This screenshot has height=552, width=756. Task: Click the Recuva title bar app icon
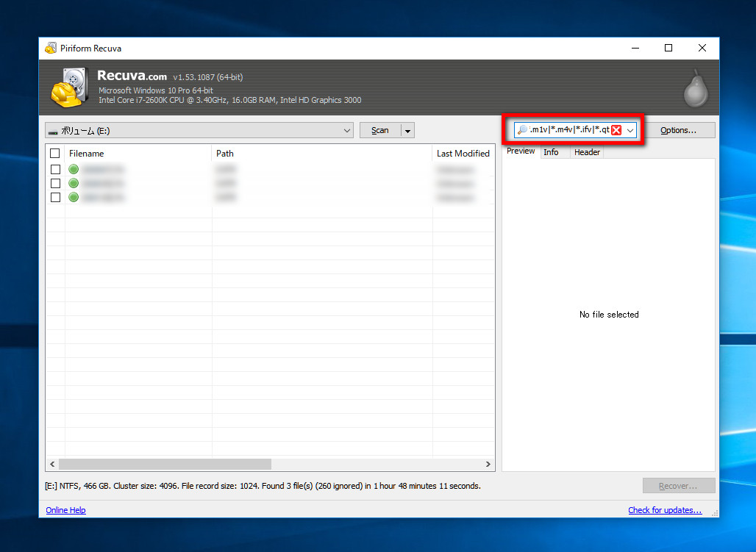coord(51,49)
